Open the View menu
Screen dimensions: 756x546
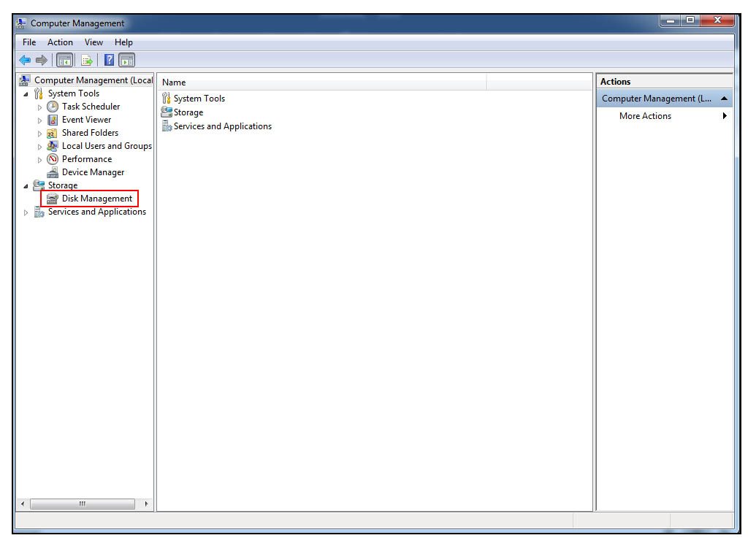coord(93,42)
